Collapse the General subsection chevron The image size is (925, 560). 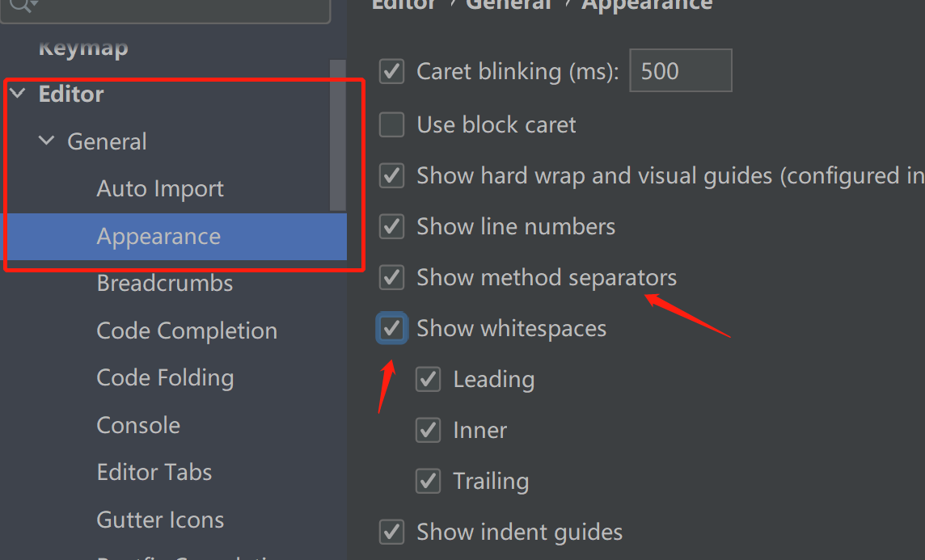coord(47,141)
